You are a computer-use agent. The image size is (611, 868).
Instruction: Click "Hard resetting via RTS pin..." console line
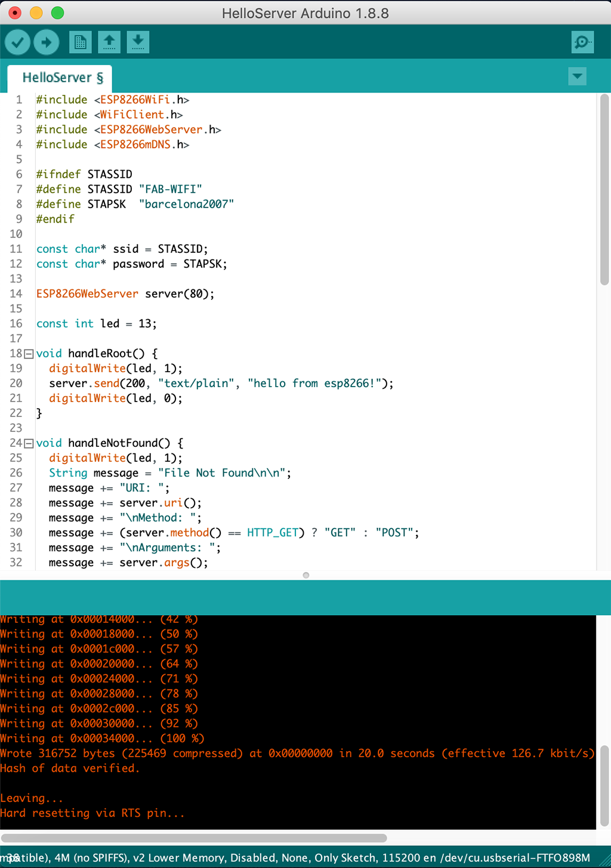point(92,813)
